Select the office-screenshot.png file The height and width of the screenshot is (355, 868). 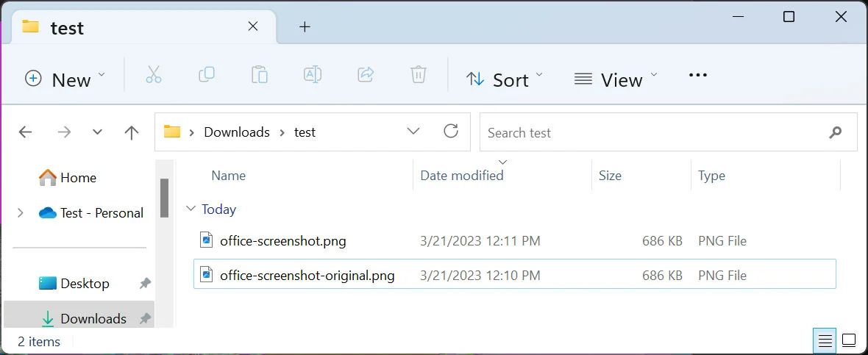[282, 241]
